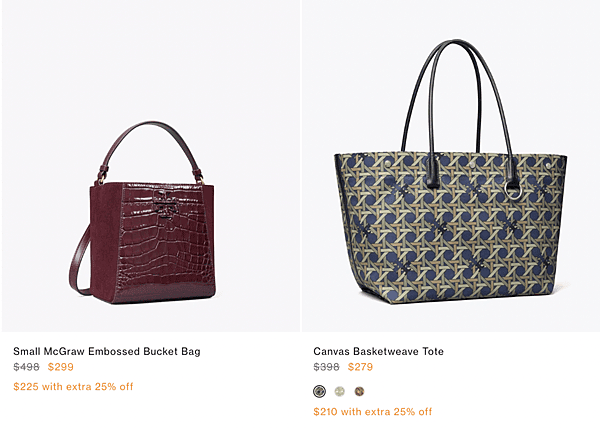View the burgundy bucket bag product image
Viewport: 600px width, 428px height.
click(150, 166)
